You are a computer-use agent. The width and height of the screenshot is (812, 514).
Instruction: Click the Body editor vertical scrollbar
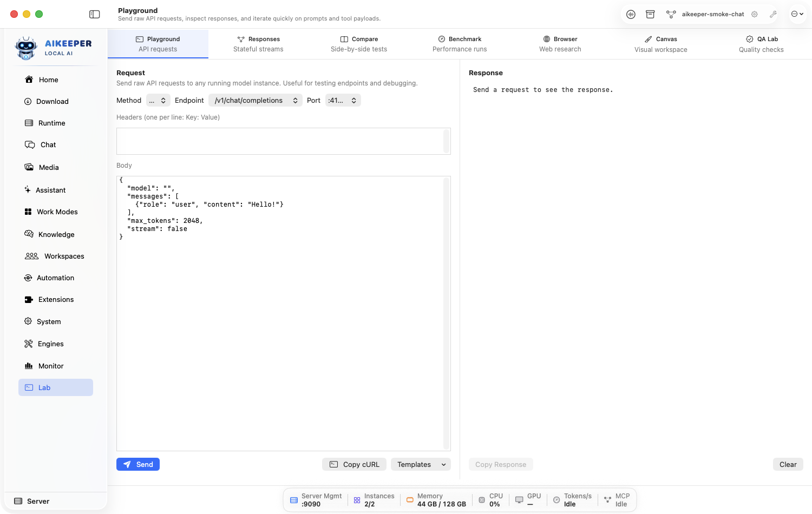(447, 313)
